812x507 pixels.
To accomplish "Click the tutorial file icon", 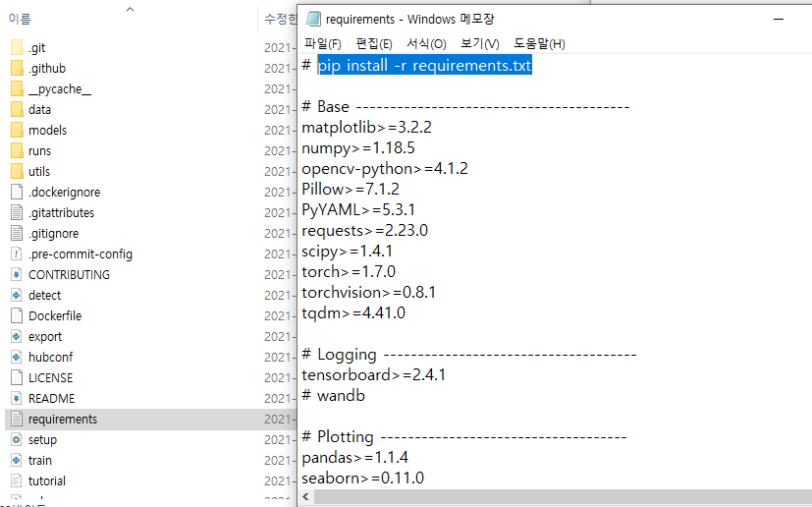I will point(17,481).
